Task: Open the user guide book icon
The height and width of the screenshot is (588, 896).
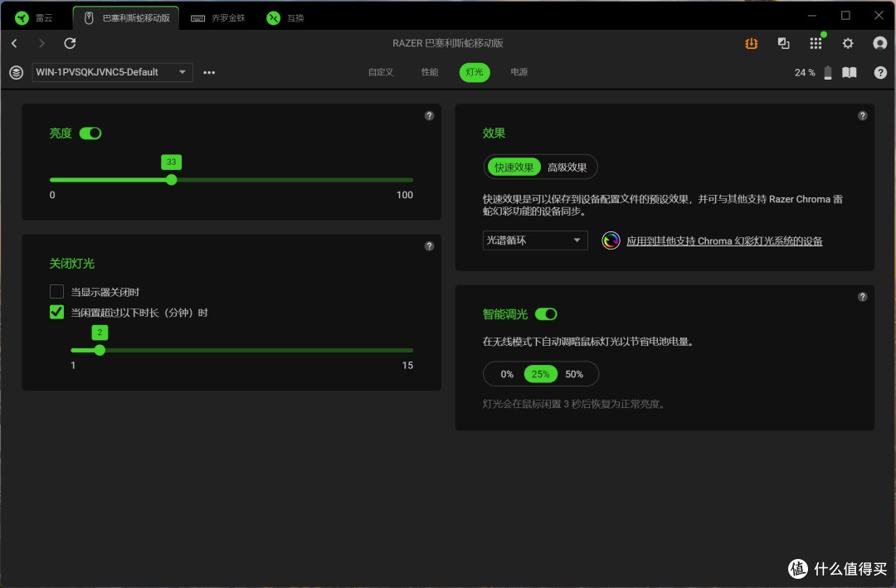Action: pyautogui.click(x=850, y=73)
